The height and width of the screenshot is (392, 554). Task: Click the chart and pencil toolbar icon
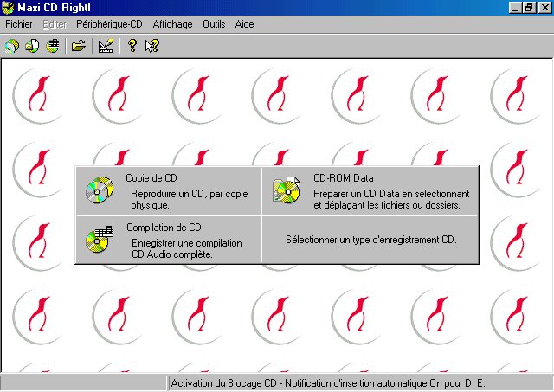point(106,46)
